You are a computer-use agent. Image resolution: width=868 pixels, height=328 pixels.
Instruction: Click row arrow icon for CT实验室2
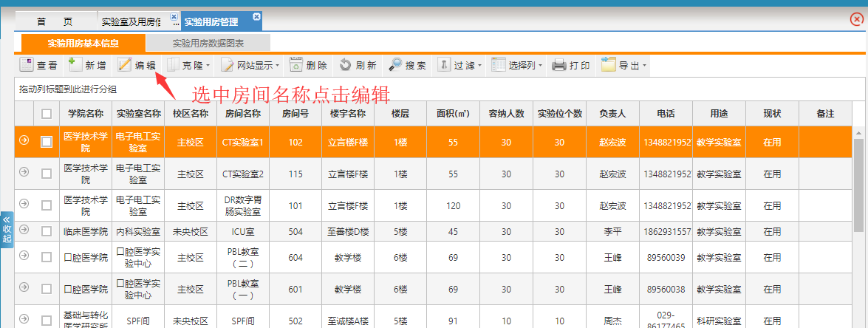tap(24, 174)
